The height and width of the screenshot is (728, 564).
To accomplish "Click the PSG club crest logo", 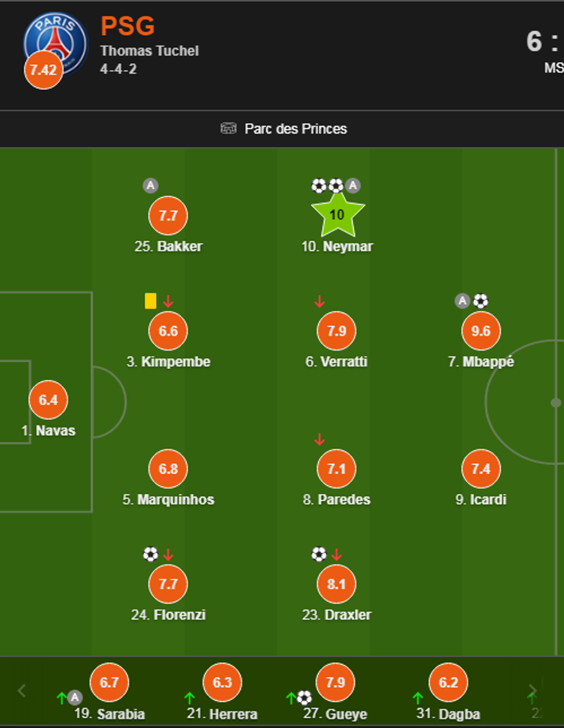I will coord(56,39).
